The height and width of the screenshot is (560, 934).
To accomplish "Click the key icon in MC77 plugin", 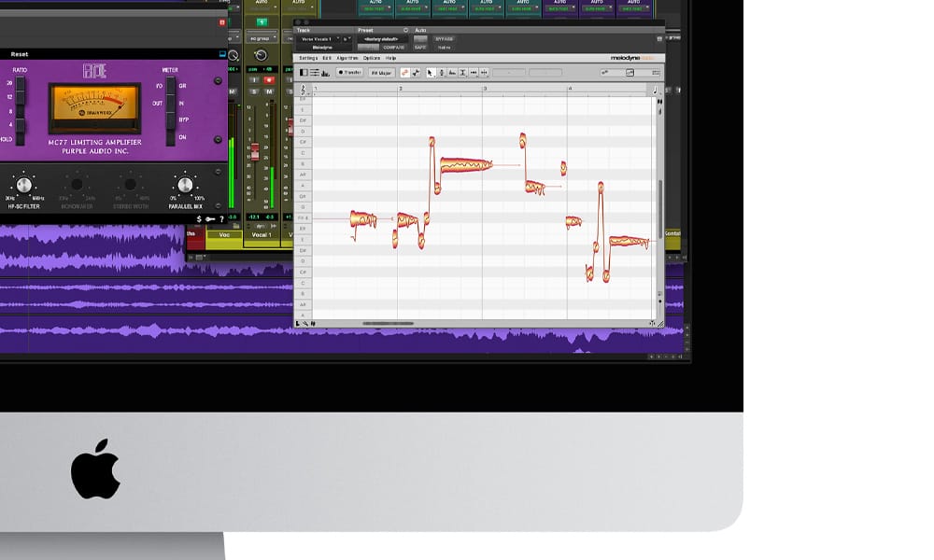I will (210, 219).
